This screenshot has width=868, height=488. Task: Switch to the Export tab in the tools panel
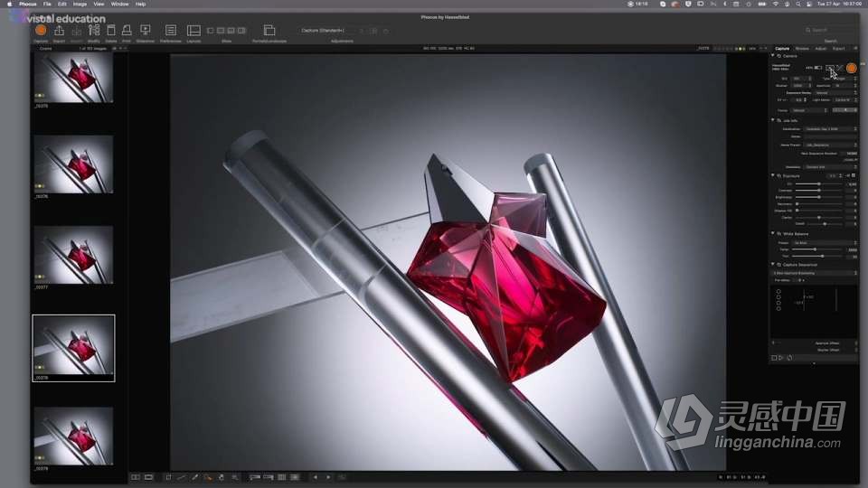[x=839, y=49]
